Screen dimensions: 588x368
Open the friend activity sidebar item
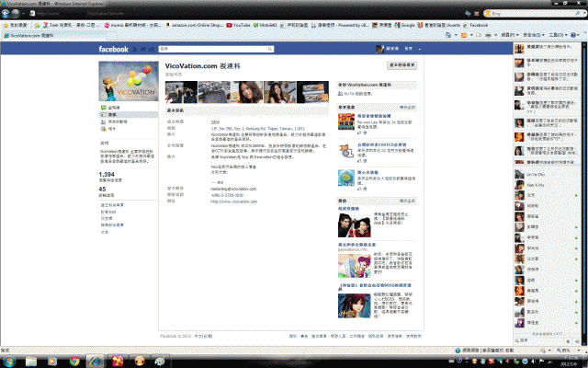114,121
